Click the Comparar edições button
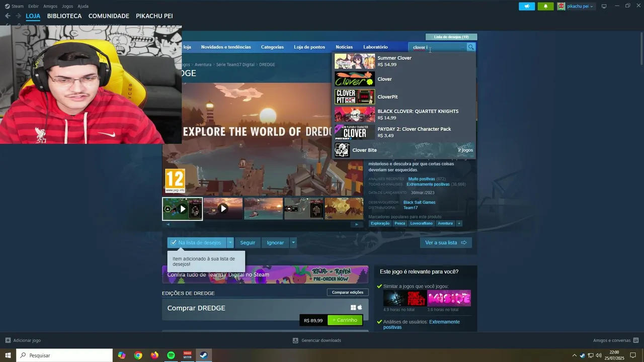The image size is (644, 362). 348,292
